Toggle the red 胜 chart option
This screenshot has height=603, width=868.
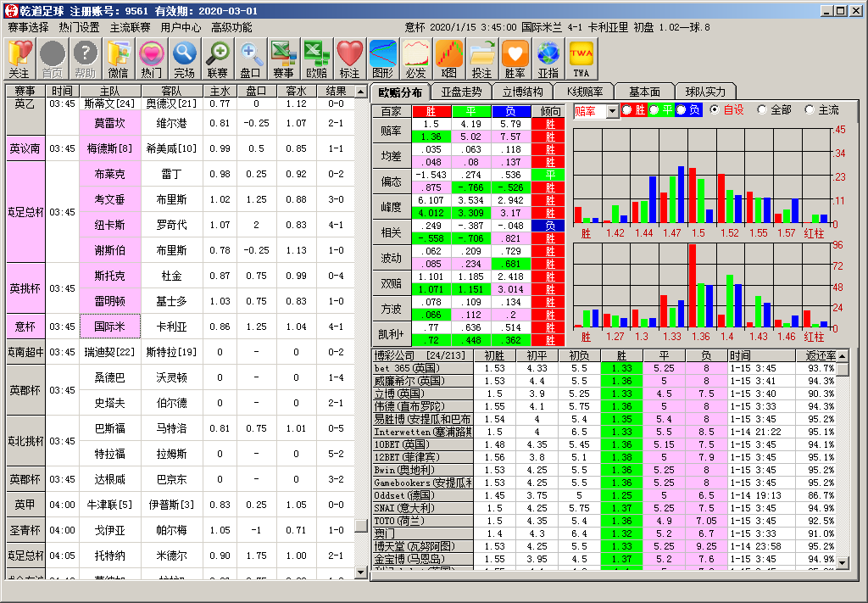click(634, 109)
